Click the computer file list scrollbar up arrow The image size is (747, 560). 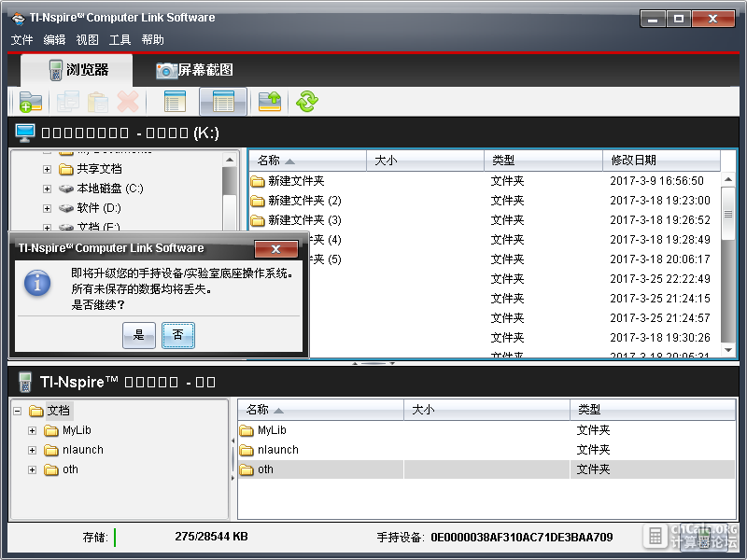coord(728,179)
